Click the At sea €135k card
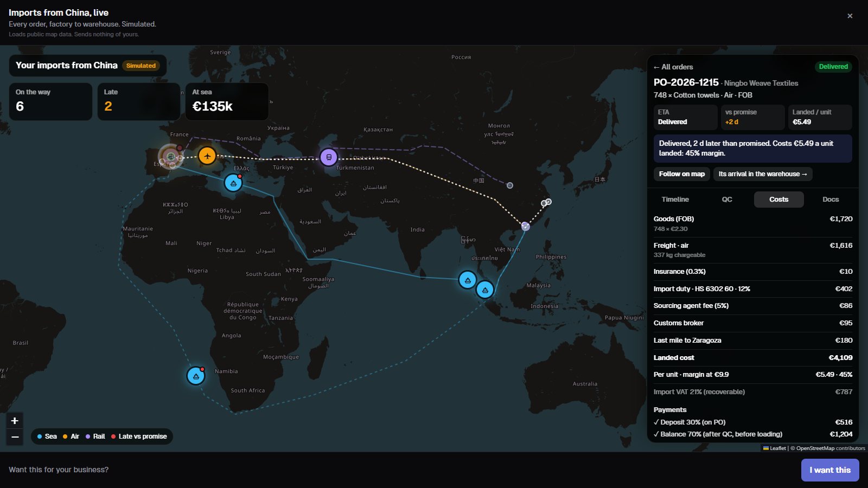 pos(227,101)
